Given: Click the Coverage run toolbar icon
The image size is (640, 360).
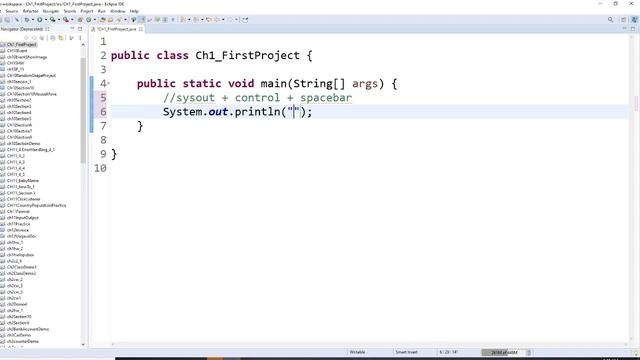Looking at the screenshot, I should tap(52, 20).
